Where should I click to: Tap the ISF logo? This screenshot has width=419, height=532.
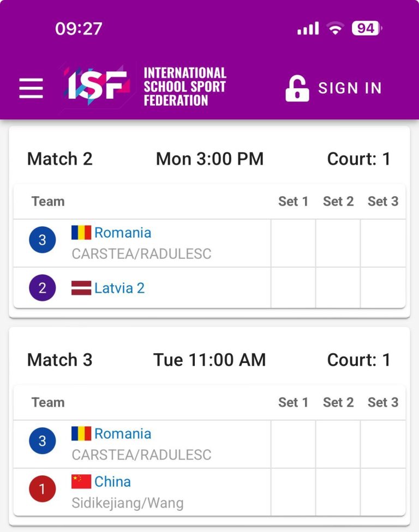point(145,86)
